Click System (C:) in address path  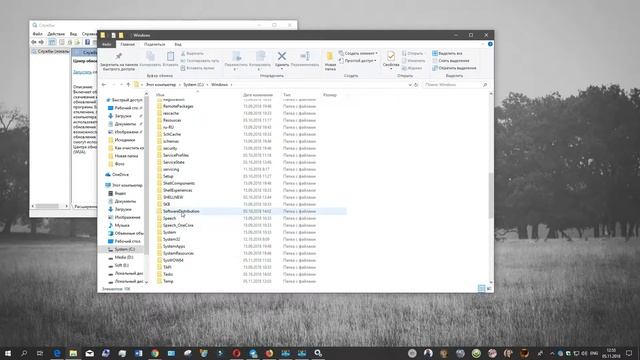pos(193,85)
